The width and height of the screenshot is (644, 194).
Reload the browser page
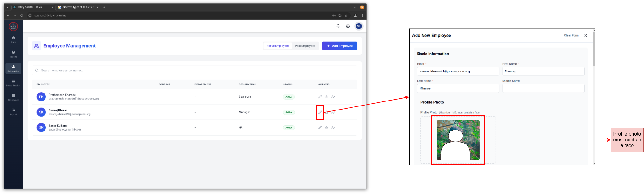tap(22, 15)
